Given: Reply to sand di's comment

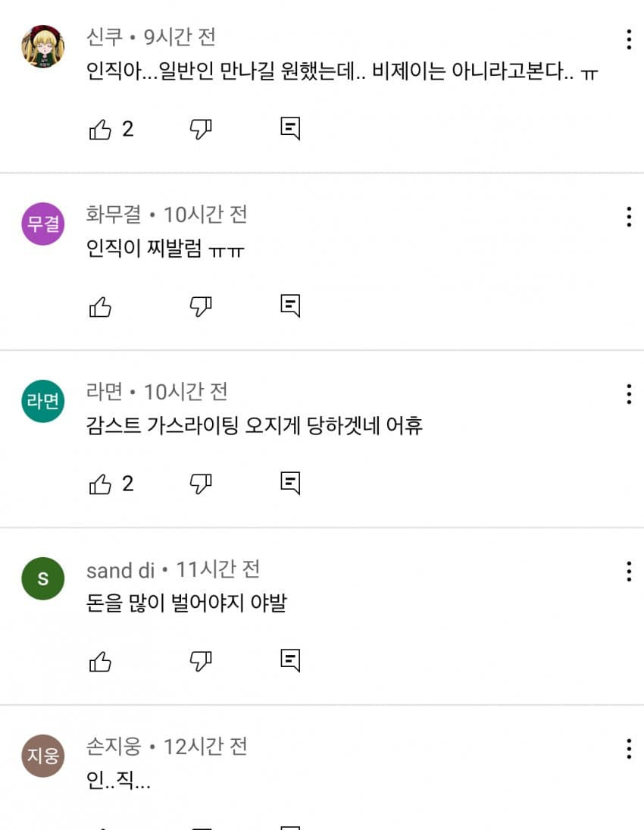Looking at the screenshot, I should click(x=290, y=660).
